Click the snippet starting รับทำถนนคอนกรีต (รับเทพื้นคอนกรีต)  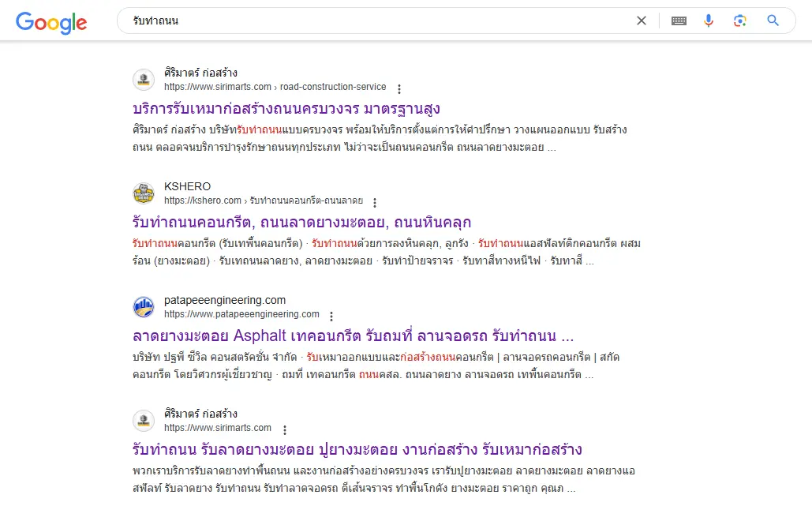point(387,253)
